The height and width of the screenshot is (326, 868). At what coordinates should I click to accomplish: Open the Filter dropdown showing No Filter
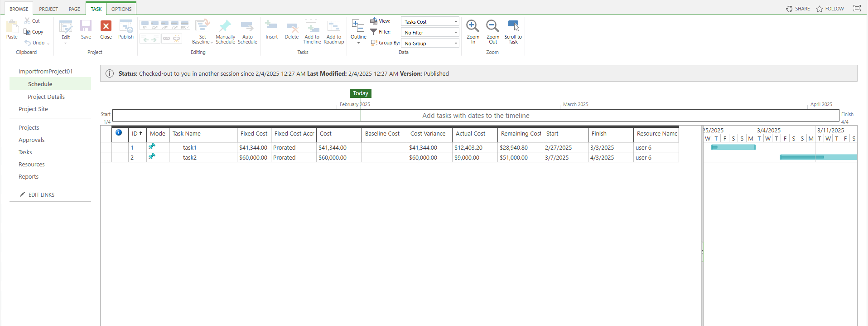click(430, 32)
